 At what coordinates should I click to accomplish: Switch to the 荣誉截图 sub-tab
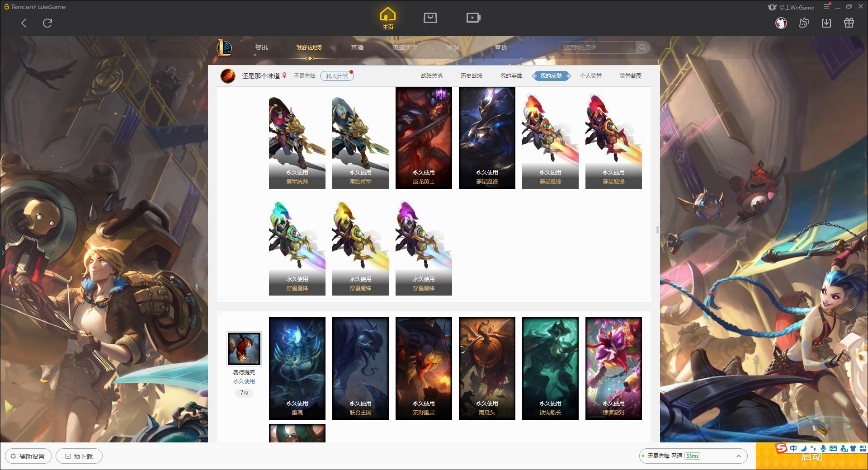[x=631, y=76]
